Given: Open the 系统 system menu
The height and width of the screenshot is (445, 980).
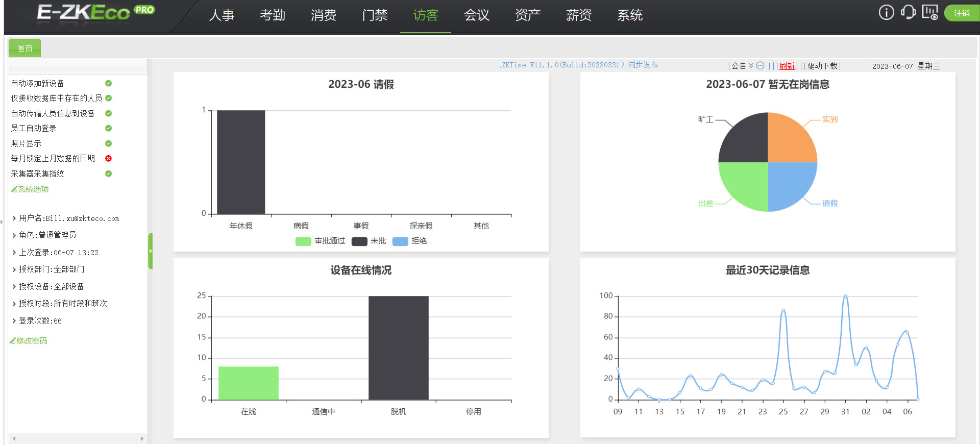Looking at the screenshot, I should [x=630, y=15].
